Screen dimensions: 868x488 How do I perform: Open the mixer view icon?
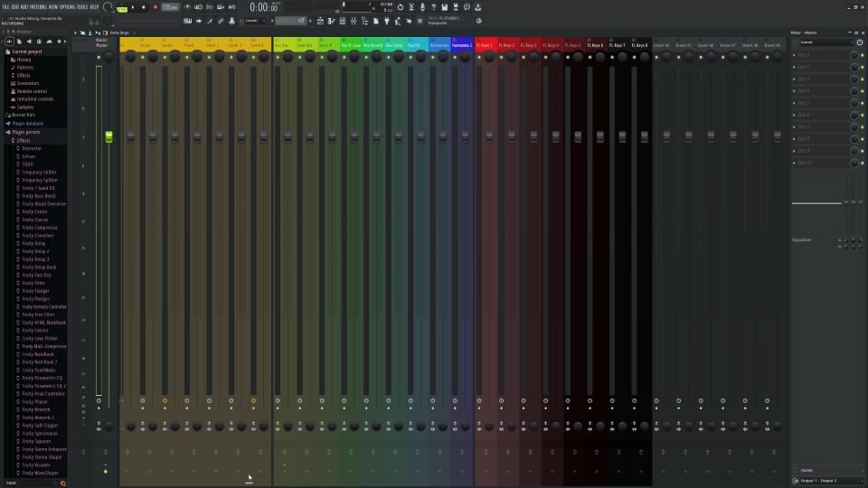(354, 21)
